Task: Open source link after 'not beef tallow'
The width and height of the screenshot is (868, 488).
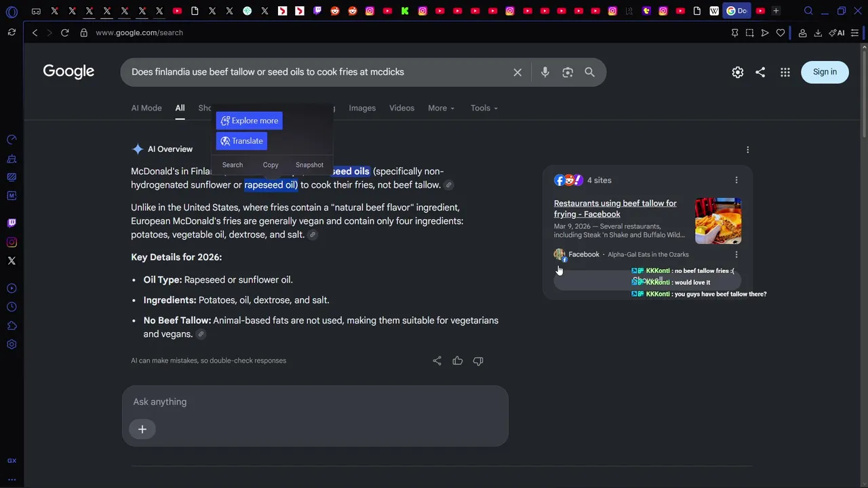Action: click(449, 185)
